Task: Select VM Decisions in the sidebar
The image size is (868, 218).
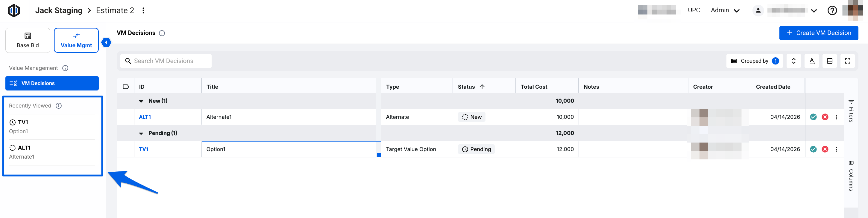Action: click(52, 83)
